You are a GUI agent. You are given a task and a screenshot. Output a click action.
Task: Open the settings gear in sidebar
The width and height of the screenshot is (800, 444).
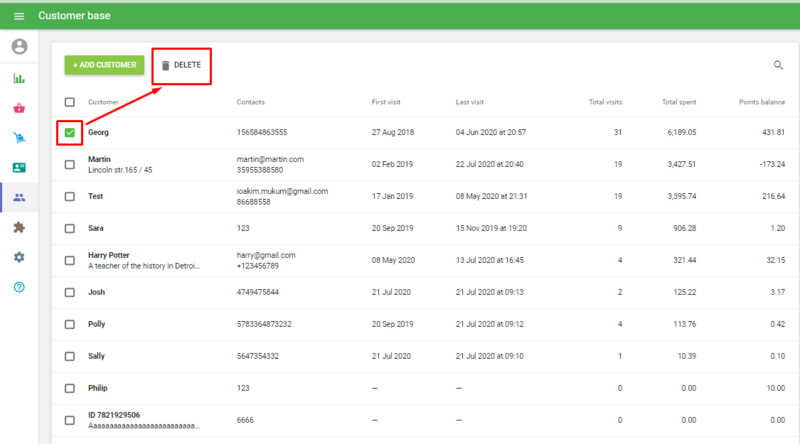[x=19, y=257]
